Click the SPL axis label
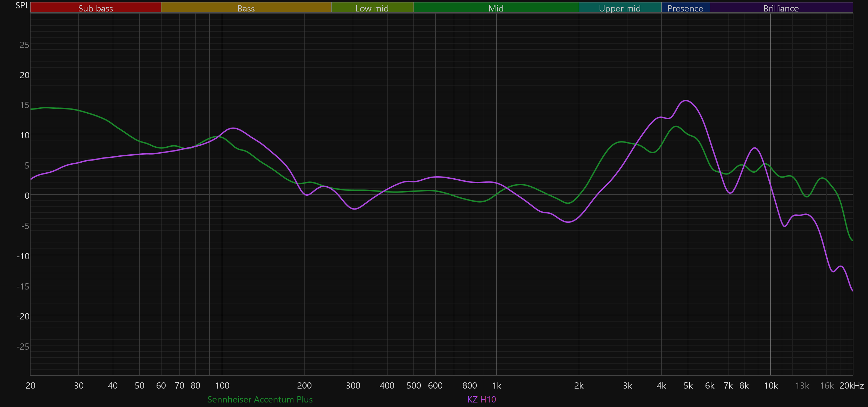The image size is (868, 407). 22,6
